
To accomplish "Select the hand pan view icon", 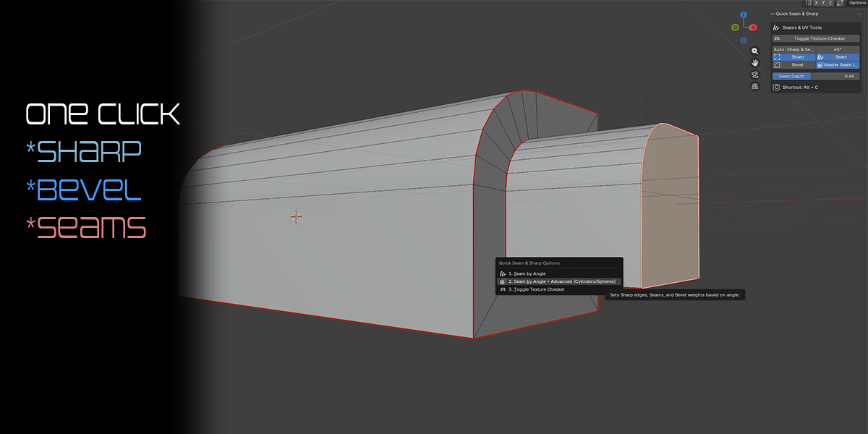I will coord(754,63).
